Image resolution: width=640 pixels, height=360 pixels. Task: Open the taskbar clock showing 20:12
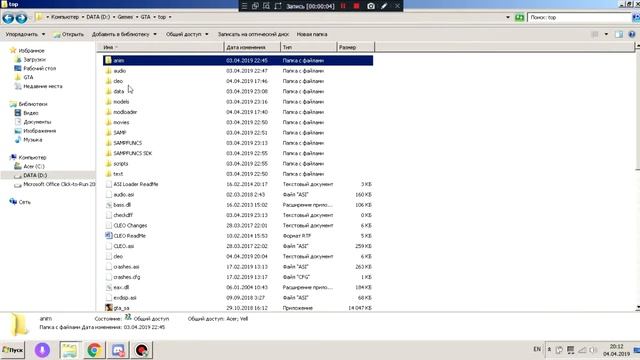coord(616,350)
